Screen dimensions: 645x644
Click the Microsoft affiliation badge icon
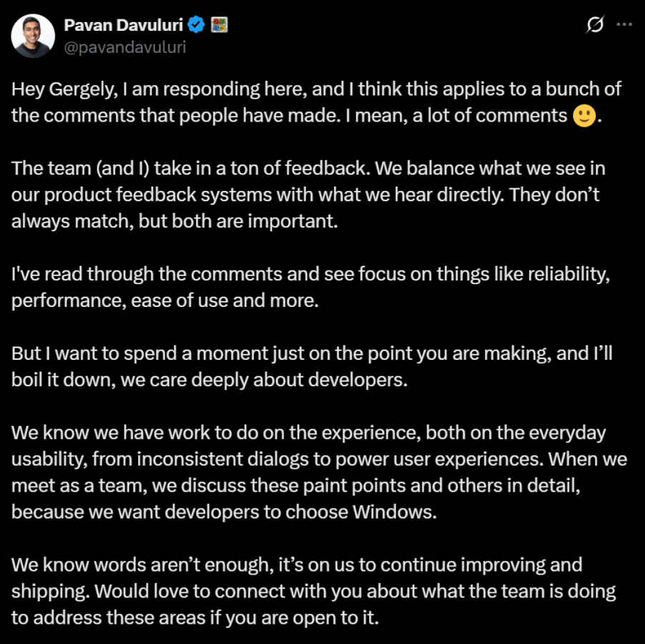point(219,25)
